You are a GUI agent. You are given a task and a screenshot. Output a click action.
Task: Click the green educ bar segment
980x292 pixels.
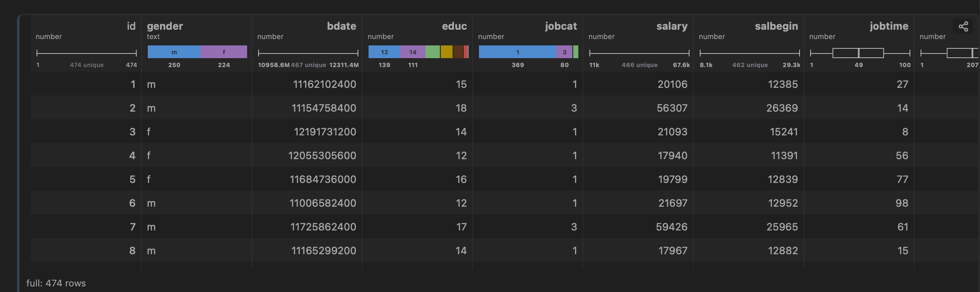[433, 52]
